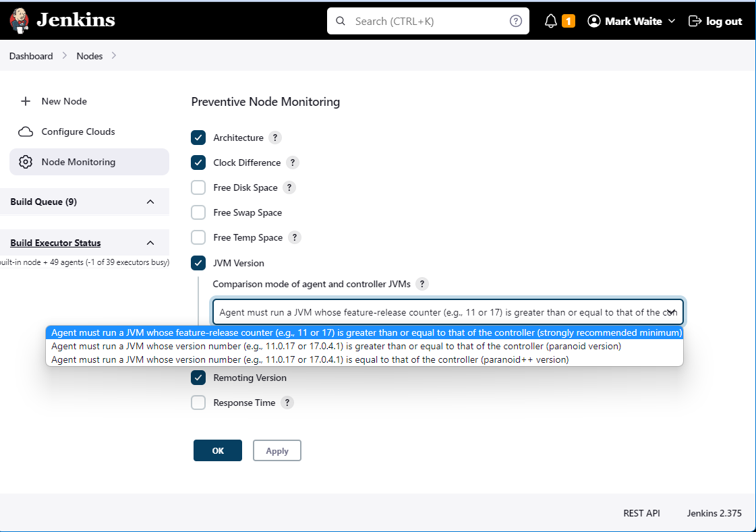Click the Jenkins butler logo icon

[20, 21]
